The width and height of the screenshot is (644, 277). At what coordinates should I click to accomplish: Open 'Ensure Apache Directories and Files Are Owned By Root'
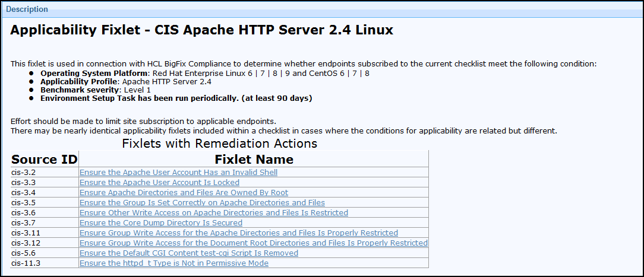coord(184,193)
